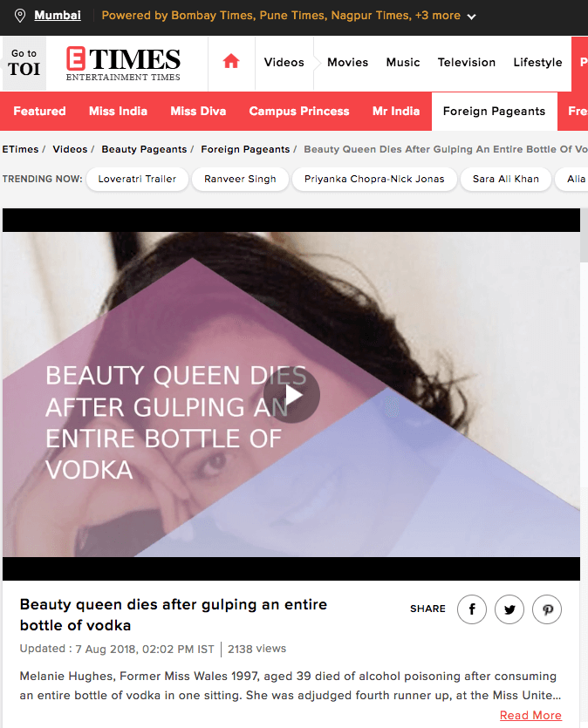This screenshot has width=588, height=728.
Task: Select Ranveer Singh trending tag
Action: click(x=240, y=179)
